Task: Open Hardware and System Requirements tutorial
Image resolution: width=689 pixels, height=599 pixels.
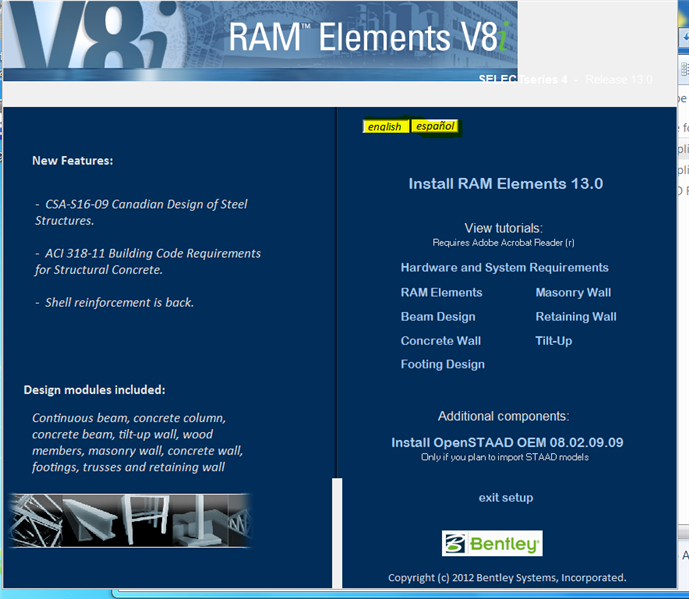Action: (x=504, y=268)
